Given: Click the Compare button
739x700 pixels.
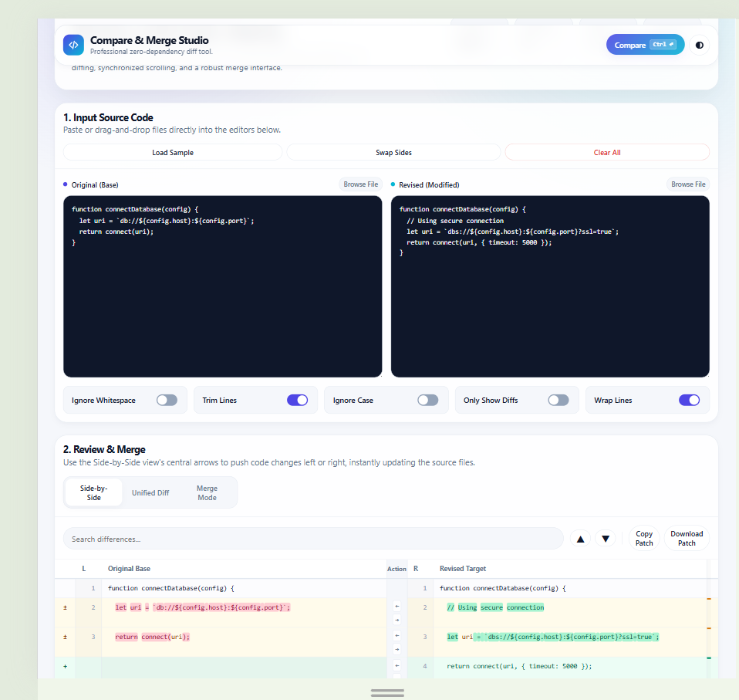Looking at the screenshot, I should pyautogui.click(x=645, y=45).
